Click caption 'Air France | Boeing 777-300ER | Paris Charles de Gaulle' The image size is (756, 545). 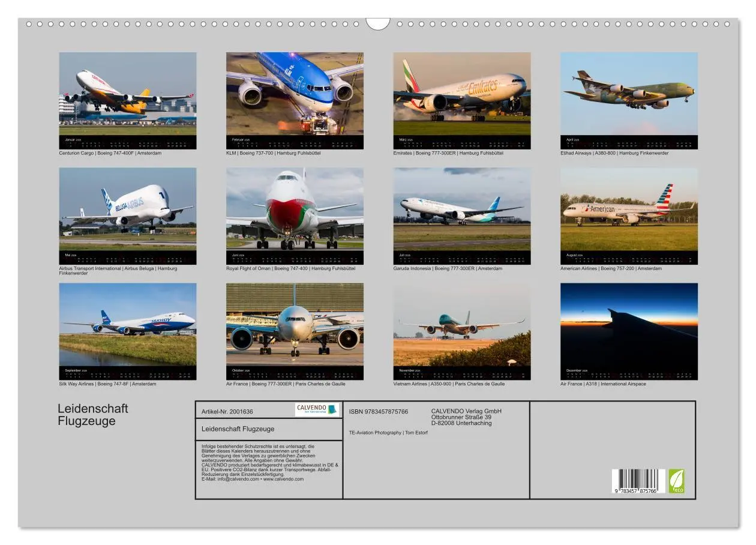tap(286, 384)
